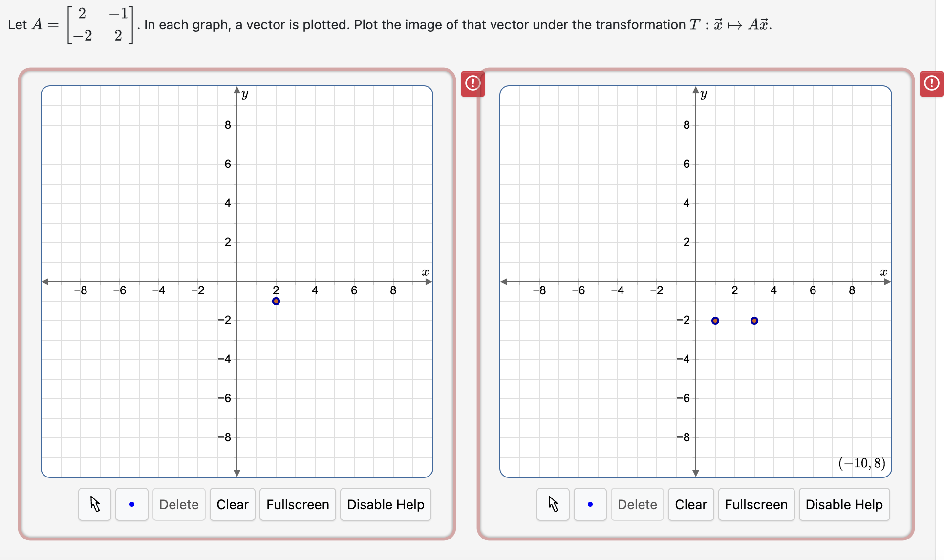Viewport: 944px width, 560px height.
Task: Disable Help for the left graph
Action: (x=386, y=504)
